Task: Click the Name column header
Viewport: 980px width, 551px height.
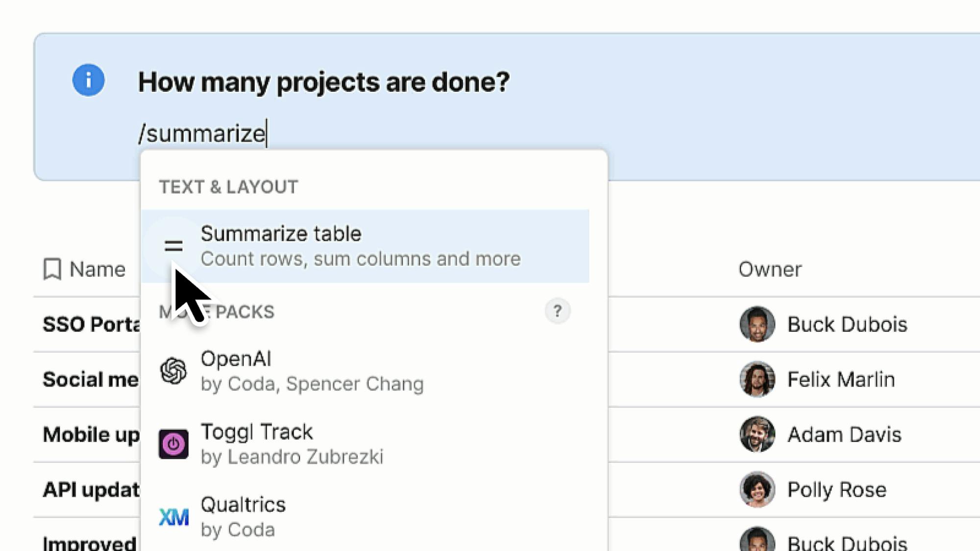Action: 98,269
